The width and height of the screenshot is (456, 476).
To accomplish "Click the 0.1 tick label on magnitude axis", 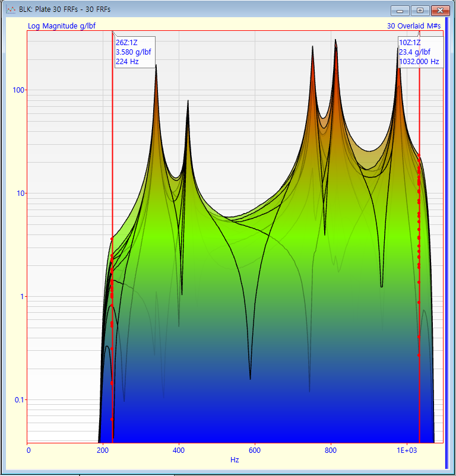I will (x=19, y=400).
